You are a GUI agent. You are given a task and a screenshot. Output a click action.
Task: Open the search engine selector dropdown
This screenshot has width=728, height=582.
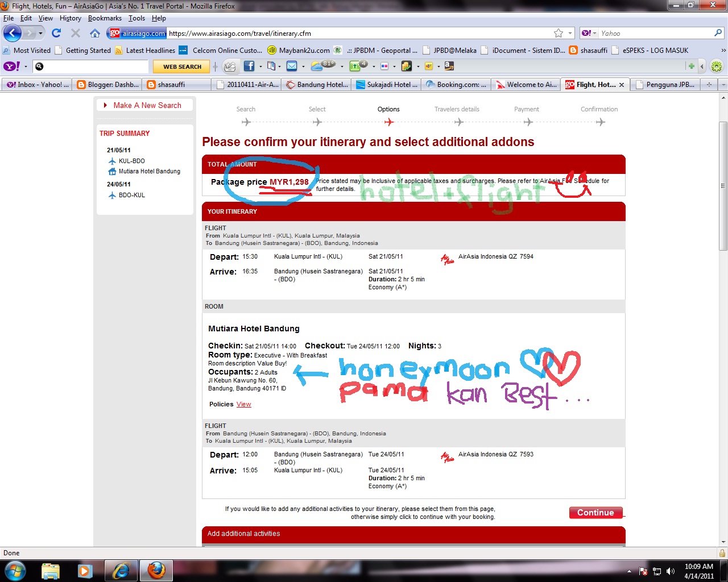coord(589,33)
